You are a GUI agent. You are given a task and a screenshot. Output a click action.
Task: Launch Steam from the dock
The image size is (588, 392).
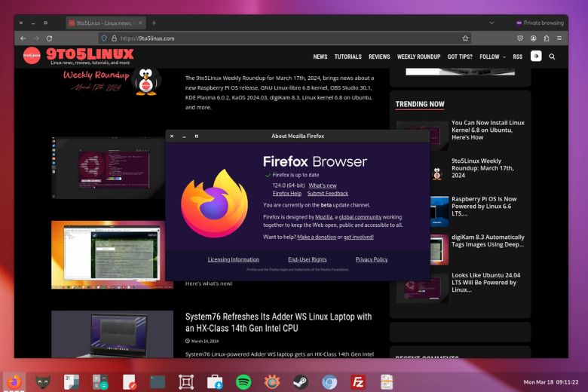tap(300, 382)
